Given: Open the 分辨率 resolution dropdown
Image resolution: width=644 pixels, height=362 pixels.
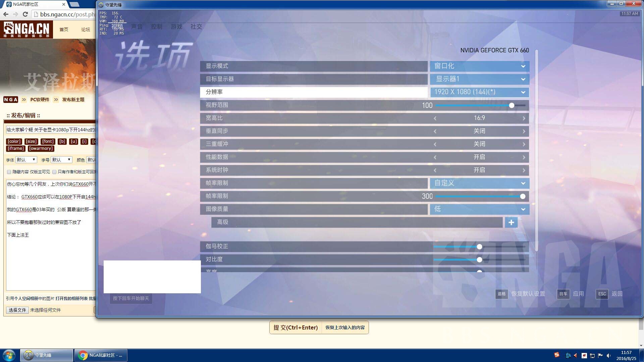Looking at the screenshot, I should [x=480, y=92].
